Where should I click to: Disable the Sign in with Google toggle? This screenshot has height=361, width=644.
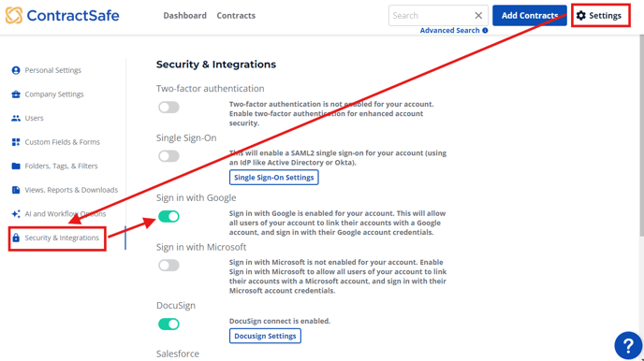click(x=168, y=216)
